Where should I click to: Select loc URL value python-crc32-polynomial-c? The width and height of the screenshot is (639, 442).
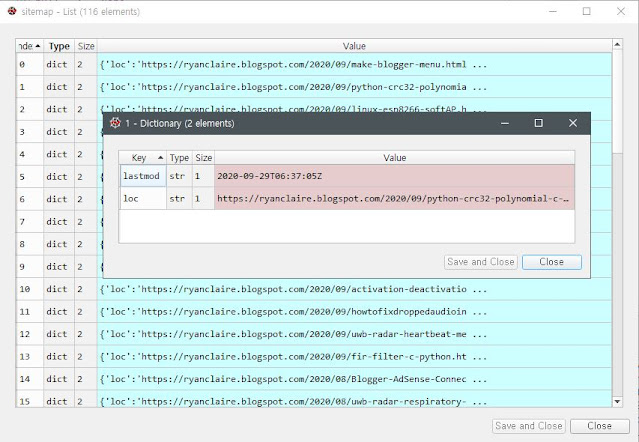point(394,198)
